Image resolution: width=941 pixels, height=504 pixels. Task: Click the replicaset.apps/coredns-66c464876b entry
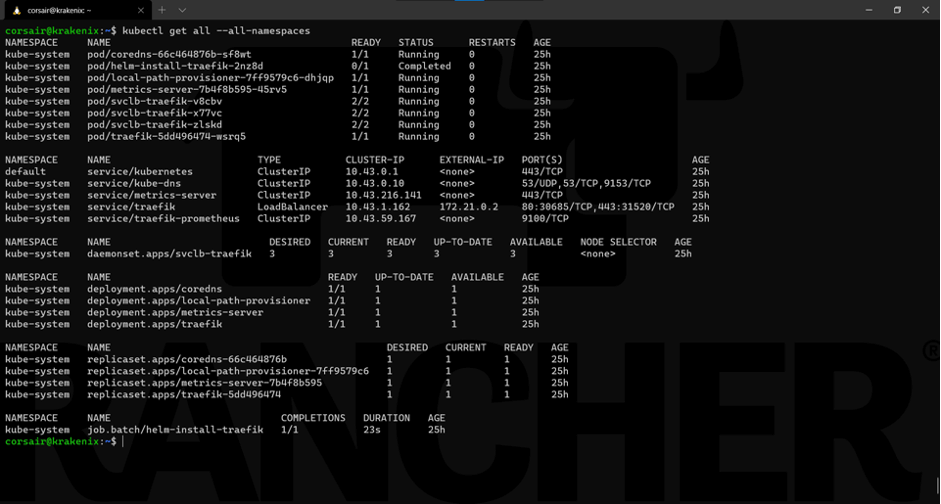[x=187, y=359]
